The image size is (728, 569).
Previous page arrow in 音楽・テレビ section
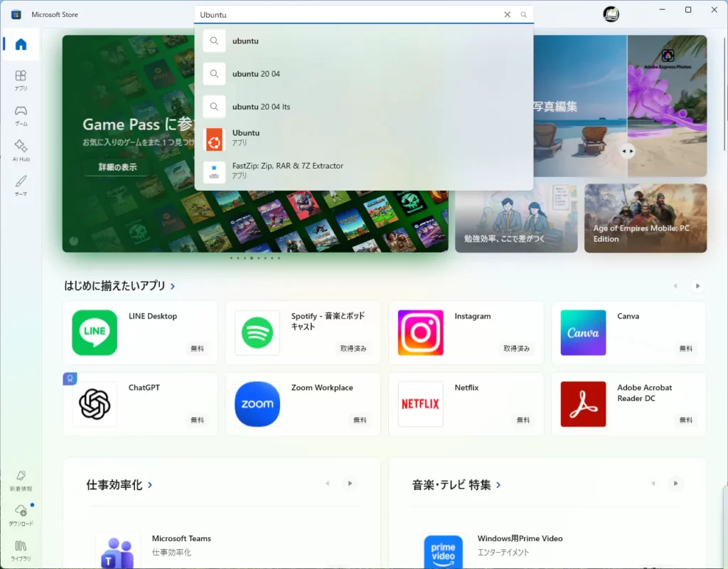(x=653, y=484)
